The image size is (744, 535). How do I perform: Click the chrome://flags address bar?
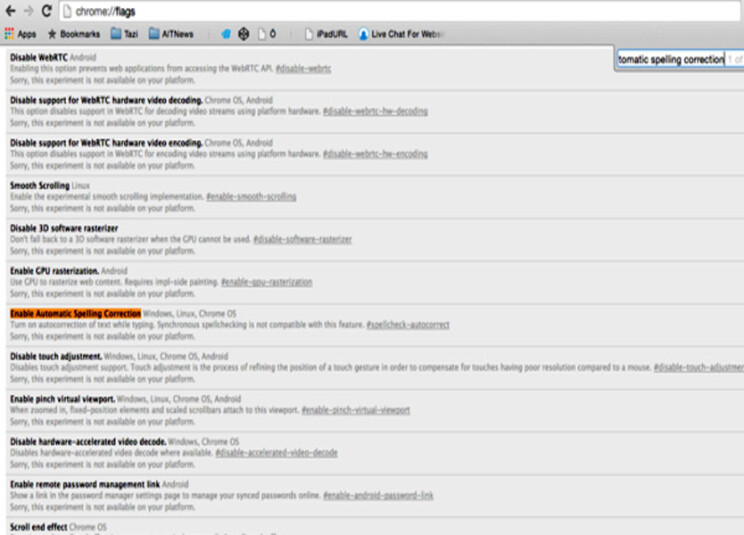tap(300, 12)
